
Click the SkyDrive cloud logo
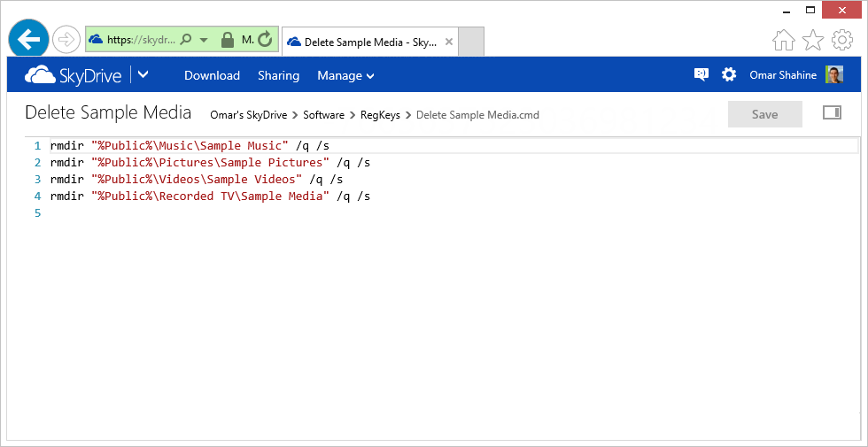pyautogui.click(x=38, y=75)
